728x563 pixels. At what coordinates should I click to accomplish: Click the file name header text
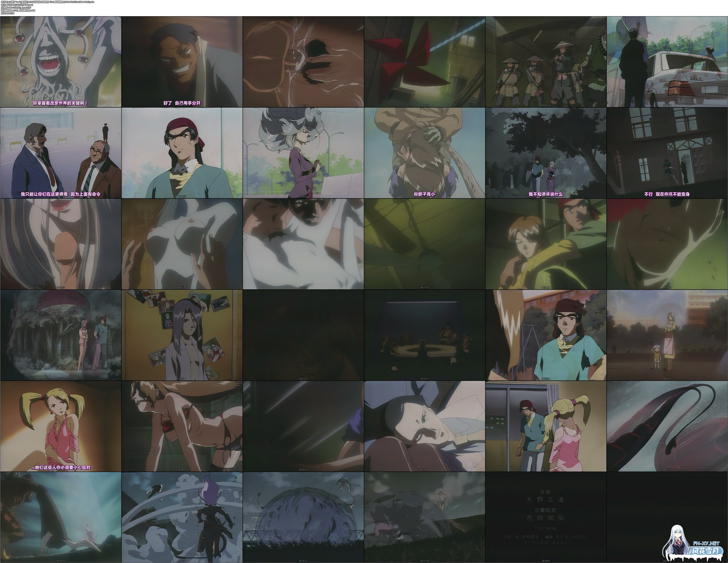coord(50,2)
